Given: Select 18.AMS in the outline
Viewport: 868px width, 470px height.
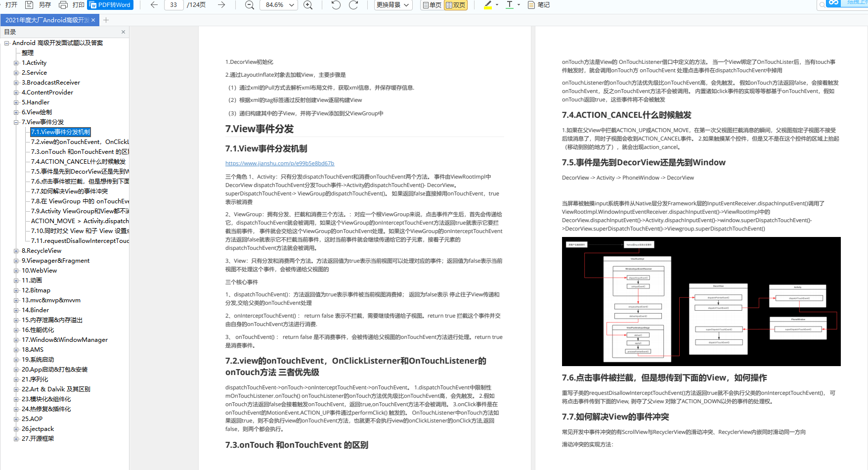Looking at the screenshot, I should pyautogui.click(x=33, y=350).
